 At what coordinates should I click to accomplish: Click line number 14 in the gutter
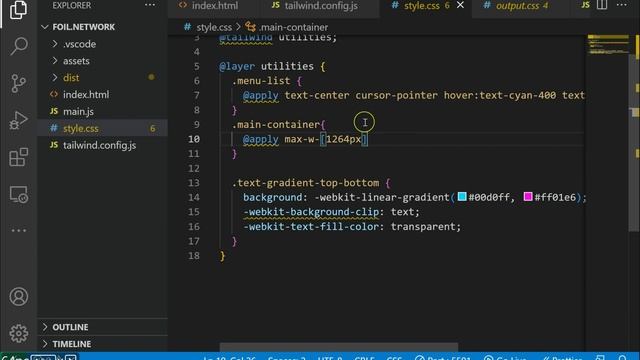194,198
